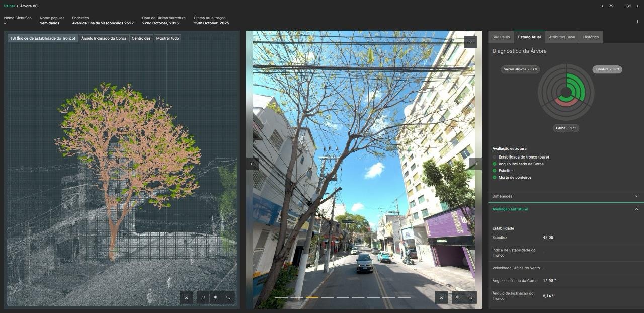The height and width of the screenshot is (313, 644).
Task: Zoom out on the street photo
Action: 470,297
